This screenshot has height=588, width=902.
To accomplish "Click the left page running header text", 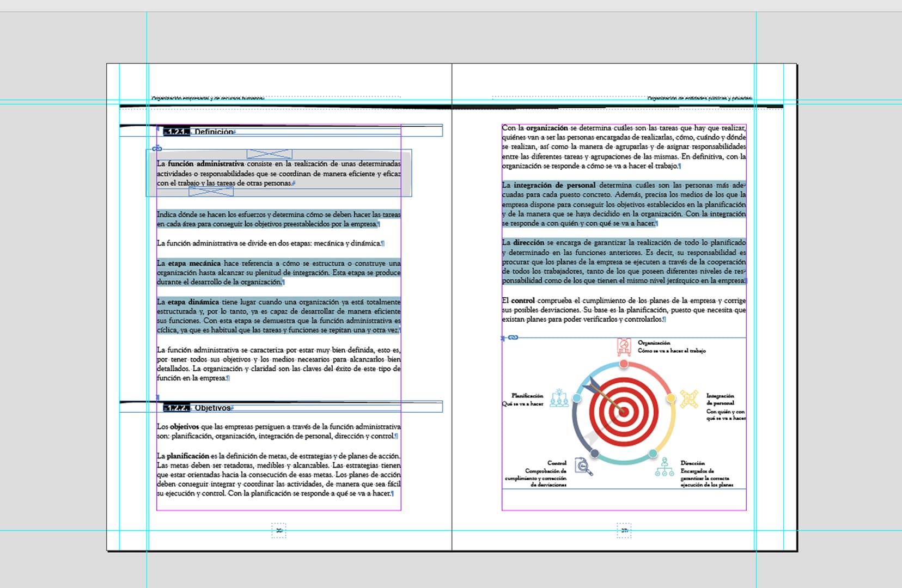I will 208,99.
